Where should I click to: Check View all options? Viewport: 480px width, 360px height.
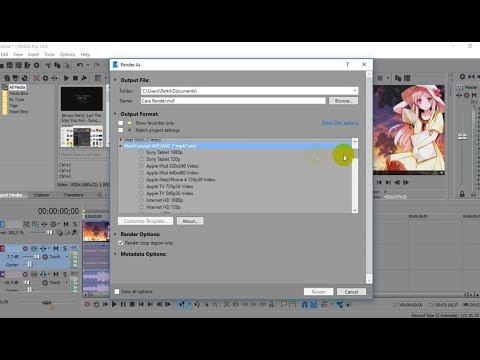[x=117, y=292]
